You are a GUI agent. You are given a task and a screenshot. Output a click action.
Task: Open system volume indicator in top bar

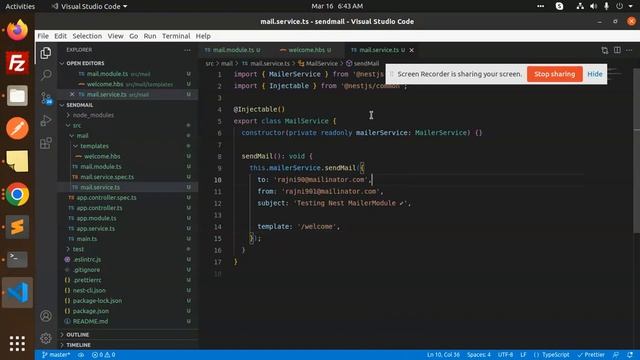pyautogui.click(x=593, y=6)
